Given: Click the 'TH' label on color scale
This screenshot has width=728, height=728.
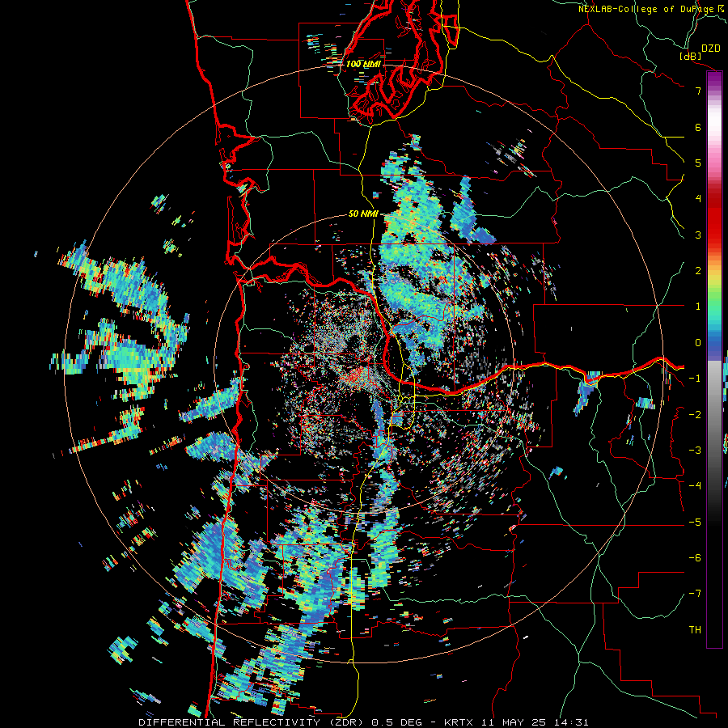Looking at the screenshot, I should tap(695, 629).
